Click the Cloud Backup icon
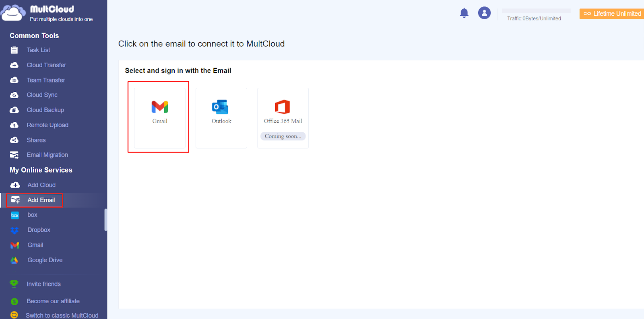This screenshot has width=644, height=319. point(14,110)
